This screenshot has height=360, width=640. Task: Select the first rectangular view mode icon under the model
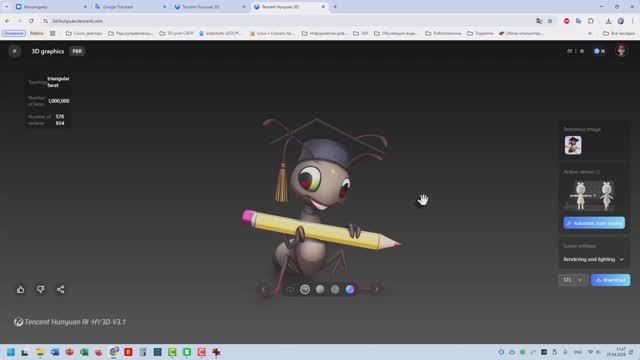coord(290,289)
